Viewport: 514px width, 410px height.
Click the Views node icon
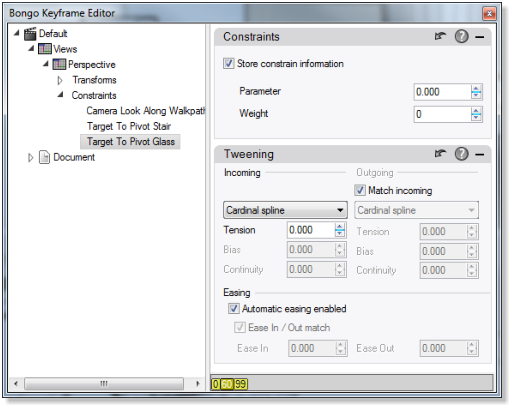pos(45,49)
